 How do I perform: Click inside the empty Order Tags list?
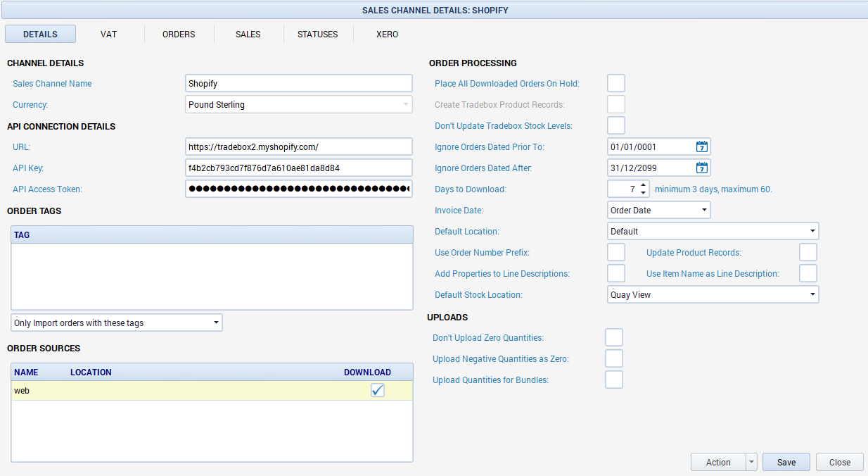(212, 276)
